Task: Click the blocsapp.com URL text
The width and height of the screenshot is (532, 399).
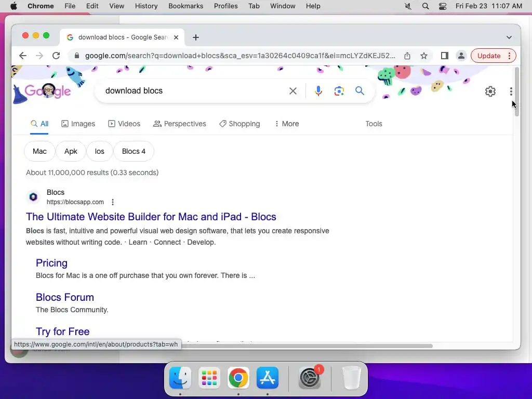Action: click(x=75, y=202)
